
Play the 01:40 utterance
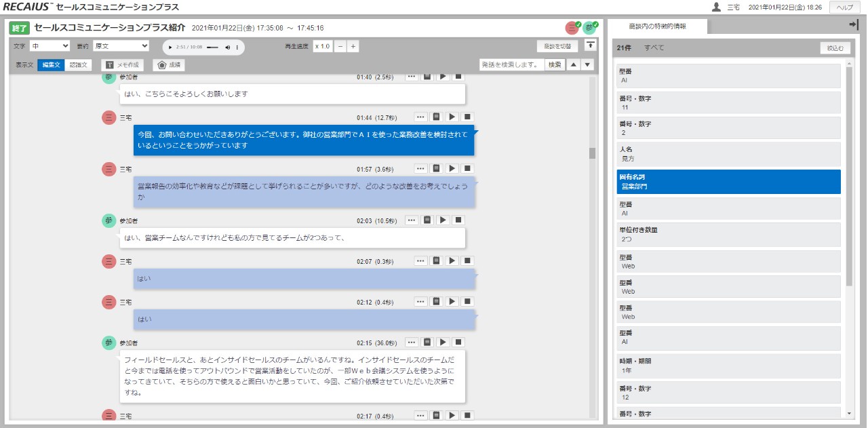pyautogui.click(x=443, y=77)
